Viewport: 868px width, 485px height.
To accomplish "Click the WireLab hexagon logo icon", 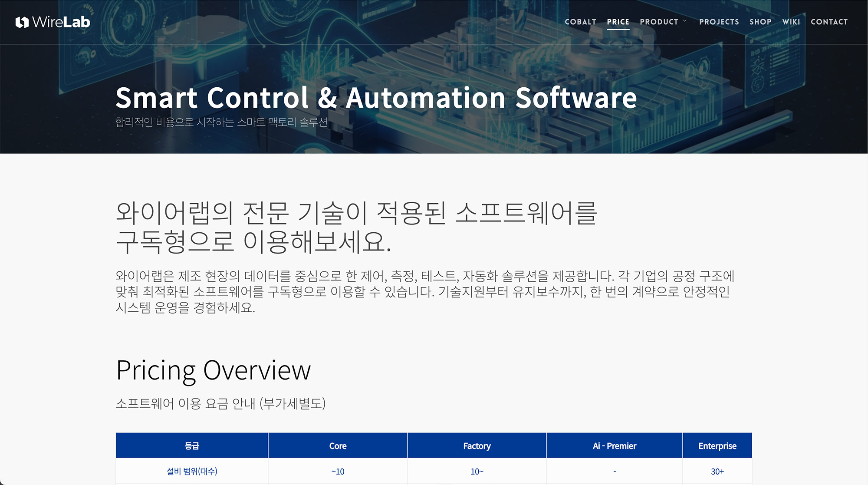I will (x=22, y=22).
